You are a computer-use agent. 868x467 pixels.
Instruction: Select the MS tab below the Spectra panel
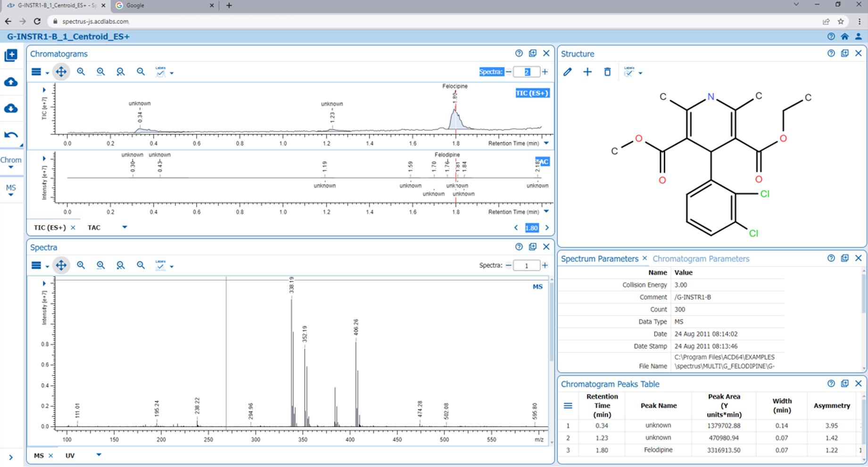point(38,455)
